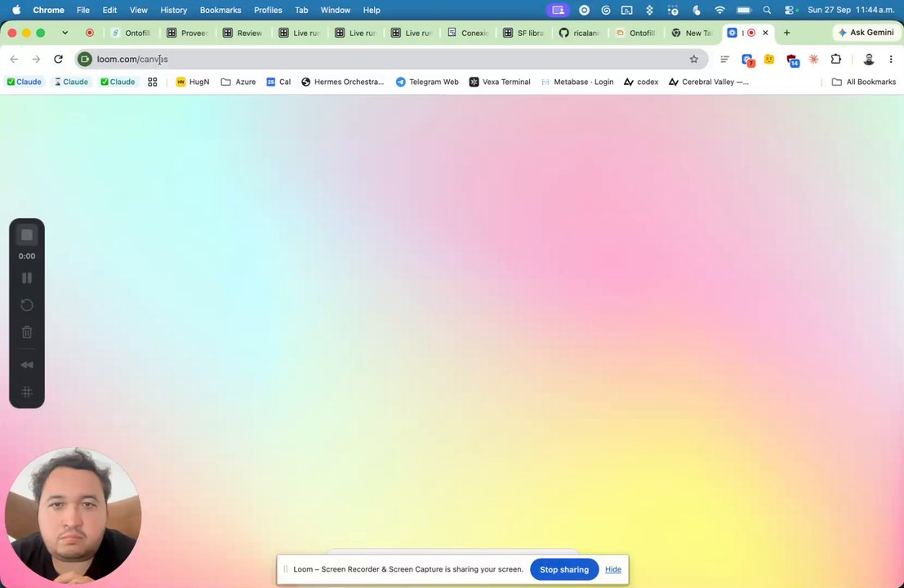Open the Chrome three-dot menu
The height and width of the screenshot is (588, 904).
point(891,59)
